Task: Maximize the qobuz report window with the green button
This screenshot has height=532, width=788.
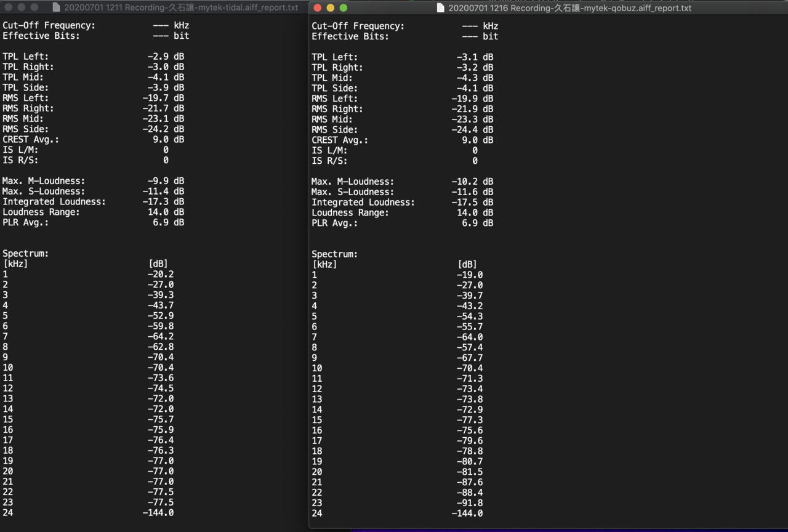Action: coord(344,8)
